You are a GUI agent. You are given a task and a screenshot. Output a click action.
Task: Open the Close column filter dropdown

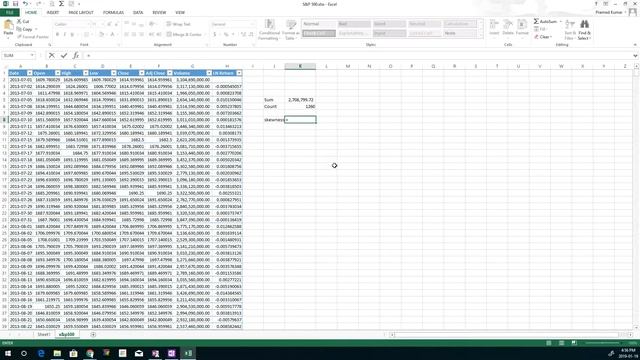(x=142, y=73)
